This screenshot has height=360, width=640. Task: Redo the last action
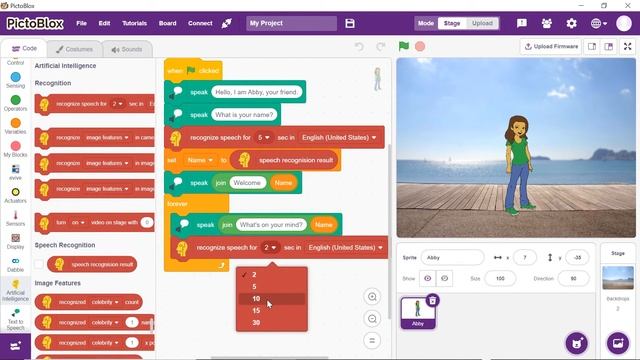(380, 47)
